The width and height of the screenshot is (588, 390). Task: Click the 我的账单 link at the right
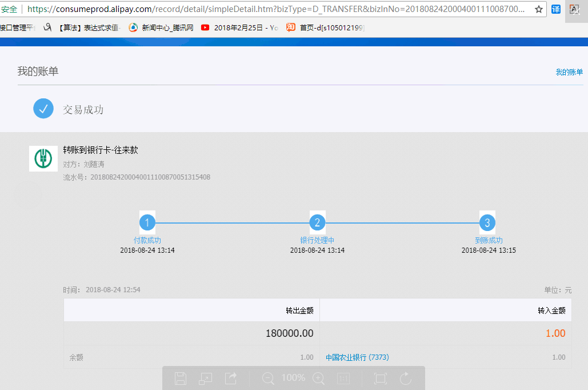point(569,72)
